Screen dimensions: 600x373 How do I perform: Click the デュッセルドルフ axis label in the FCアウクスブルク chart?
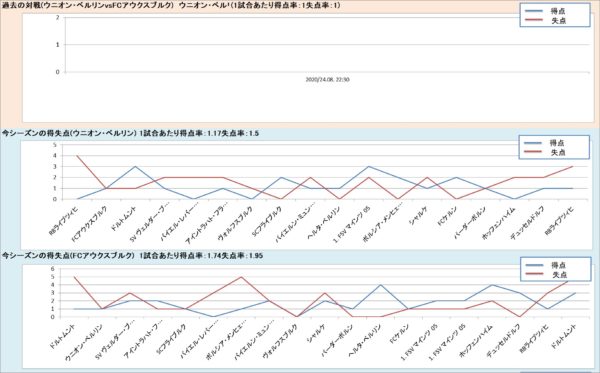(x=505, y=341)
